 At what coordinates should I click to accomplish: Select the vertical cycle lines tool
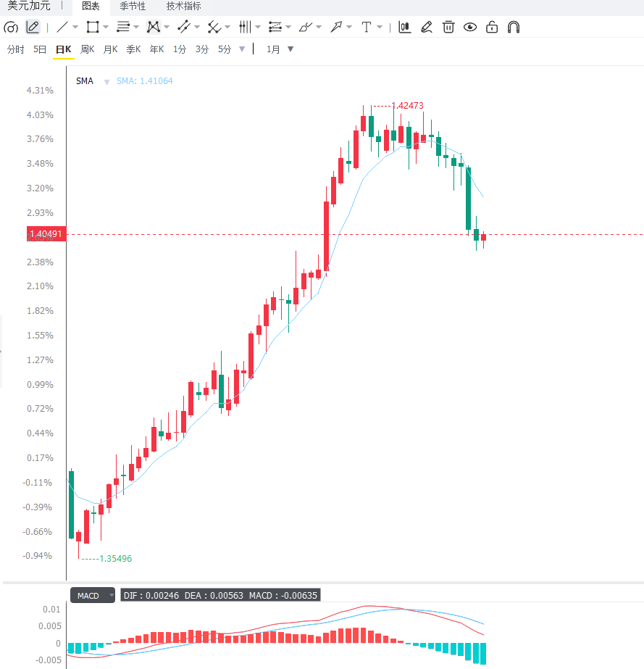245,28
